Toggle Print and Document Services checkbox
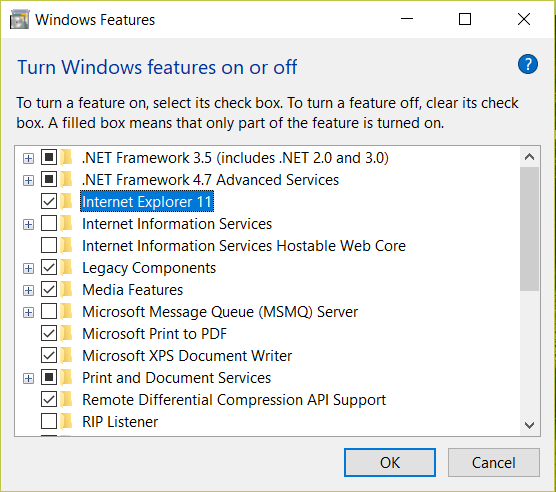This screenshot has width=556, height=492. coord(49,377)
